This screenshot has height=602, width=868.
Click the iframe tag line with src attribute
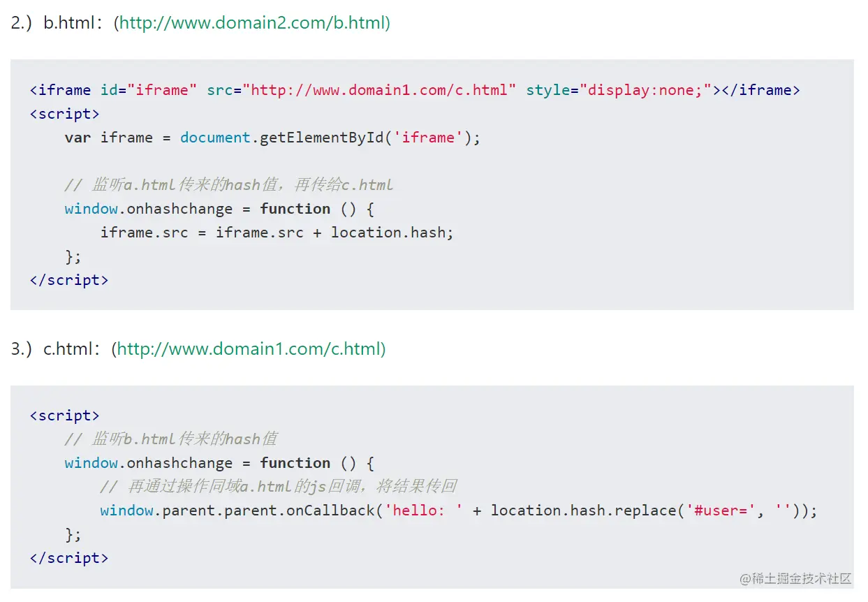pyautogui.click(x=415, y=90)
